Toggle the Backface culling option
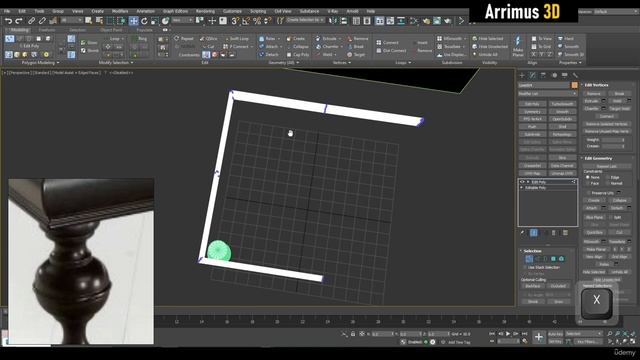The width and height of the screenshot is (640, 360). (533, 286)
